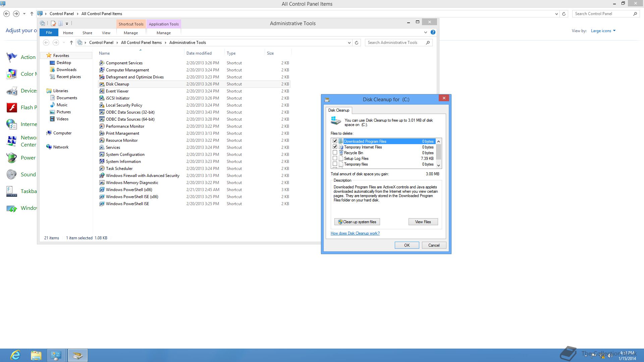Check the Recycle Bin checkbox
The image size is (644, 362).
(335, 153)
